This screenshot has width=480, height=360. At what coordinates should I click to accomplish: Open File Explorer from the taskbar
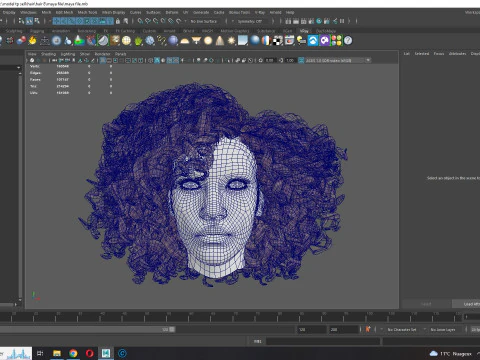coord(57,353)
